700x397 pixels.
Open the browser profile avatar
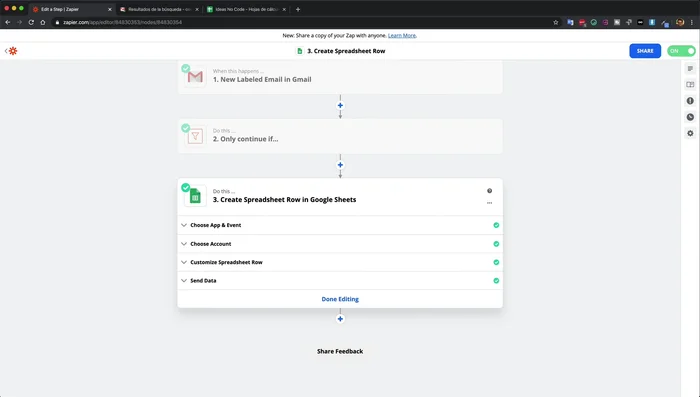tap(679, 22)
